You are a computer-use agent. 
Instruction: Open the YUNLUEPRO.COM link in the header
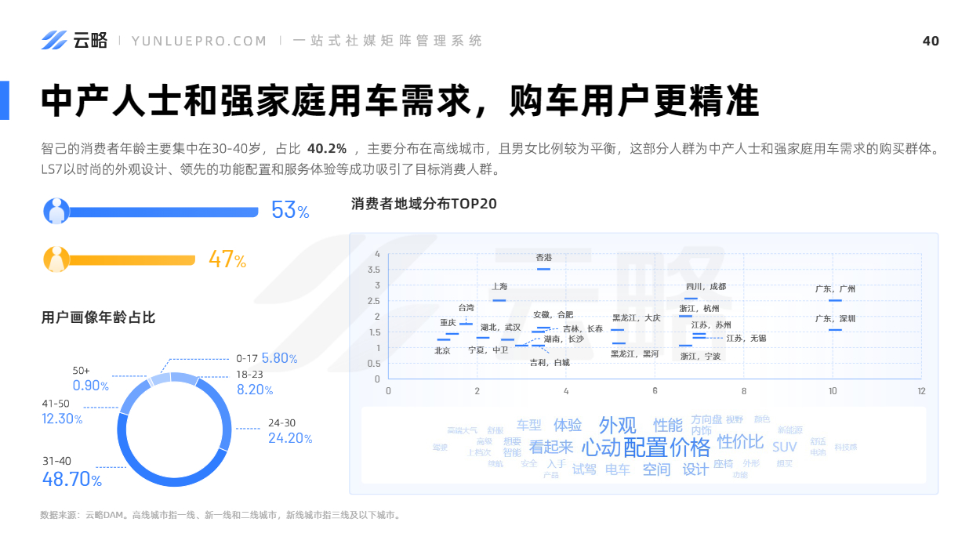199,41
